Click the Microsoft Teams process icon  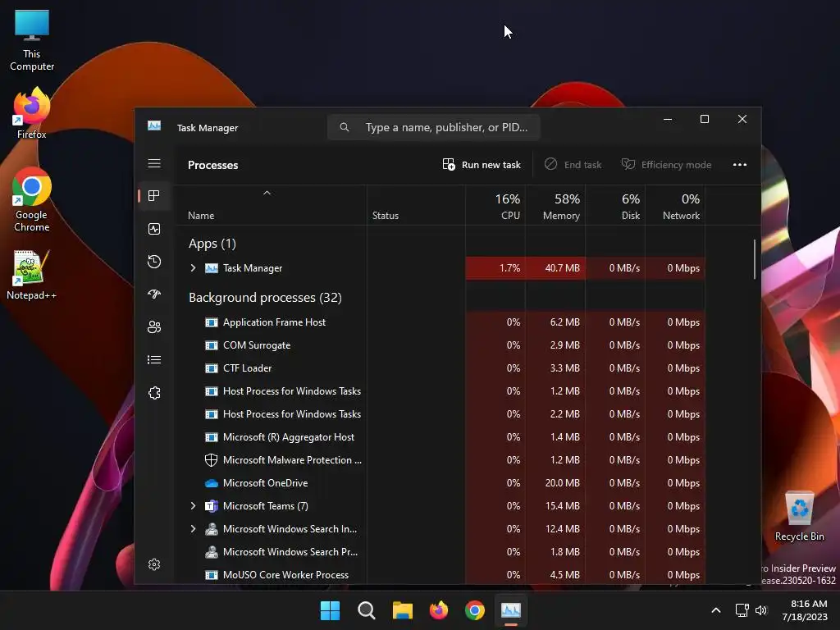point(212,506)
